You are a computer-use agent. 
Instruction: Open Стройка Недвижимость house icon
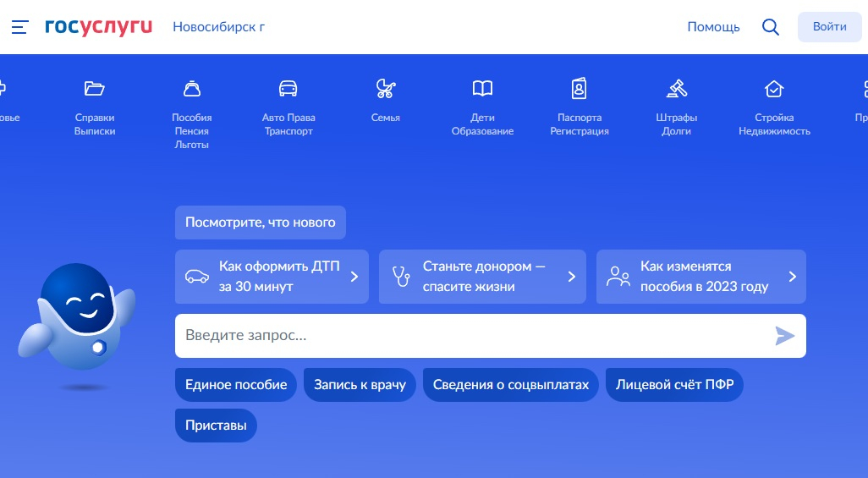point(774,89)
